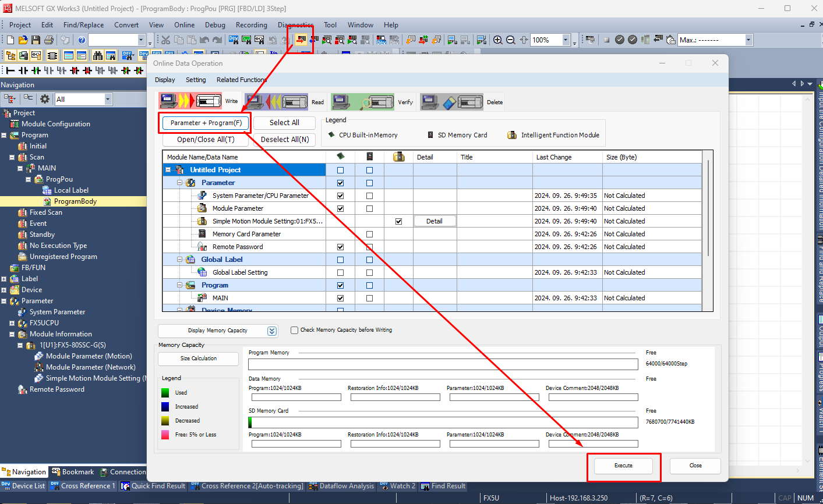Viewport: 823px width, 504px height.
Task: Click the Zoom In magnifier icon
Action: click(x=498, y=40)
